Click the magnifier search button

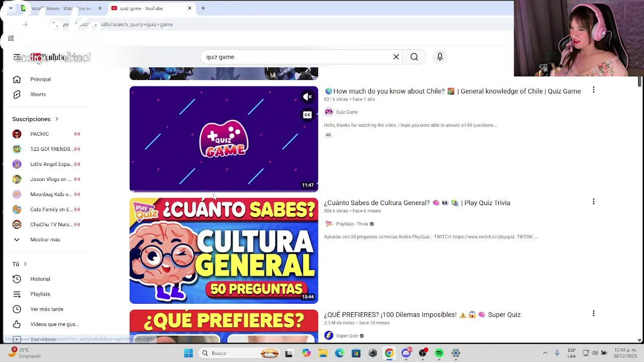pyautogui.click(x=414, y=57)
